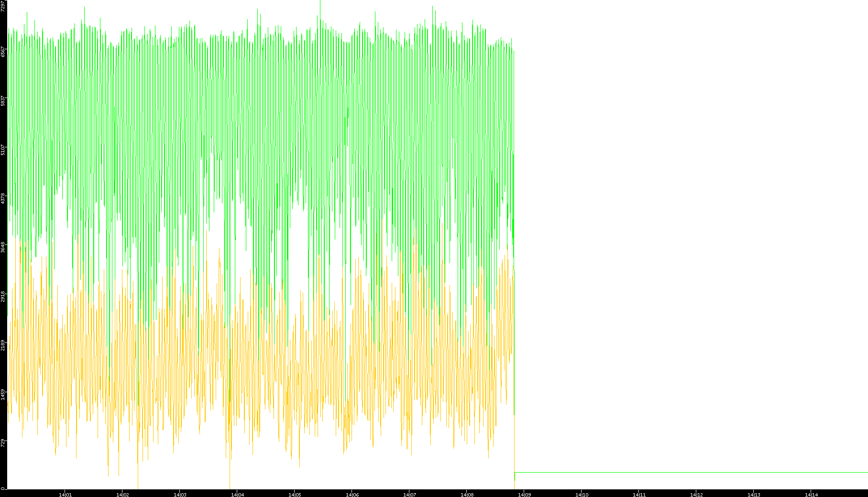Click the 5107 vertical axis label
Screen dimensions: 868x497
[x=3, y=150]
